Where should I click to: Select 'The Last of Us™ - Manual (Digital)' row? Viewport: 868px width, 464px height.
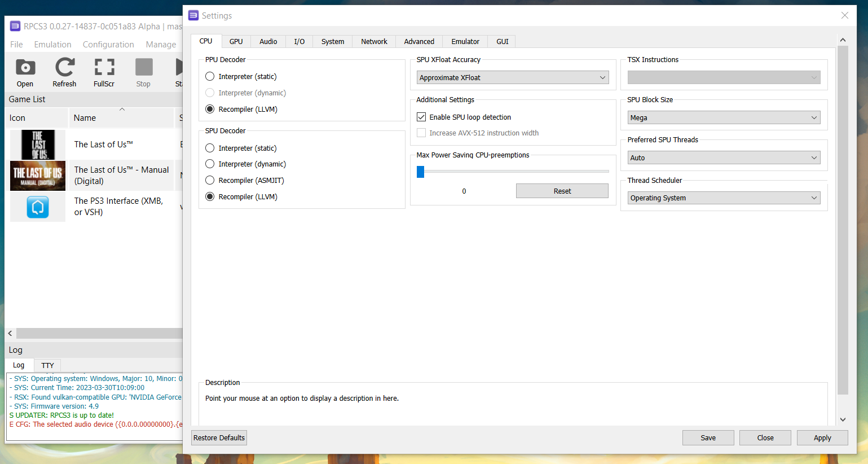coord(121,176)
